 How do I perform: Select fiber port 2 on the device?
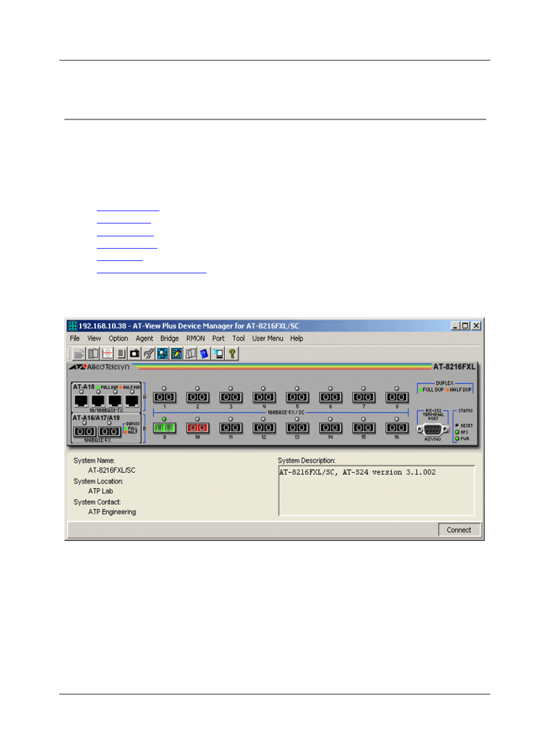(x=198, y=398)
